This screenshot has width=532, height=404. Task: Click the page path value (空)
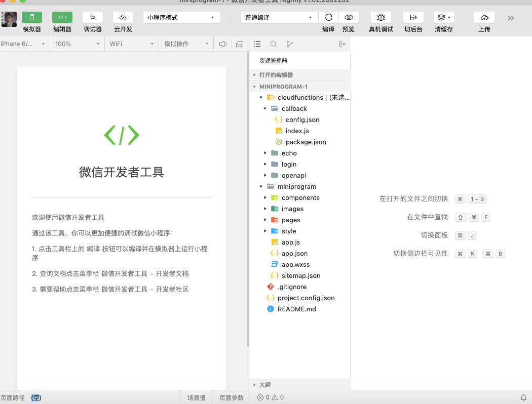point(36,397)
